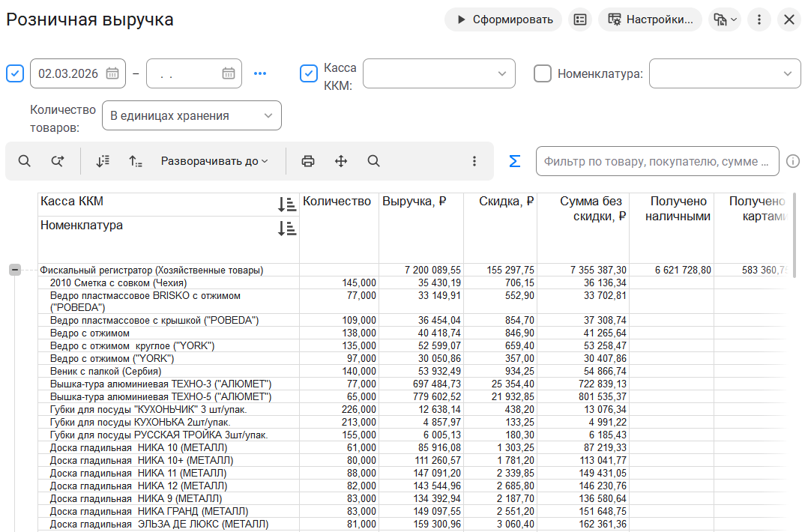Uncheck the period filter checkbox
The height and width of the screenshot is (532, 802).
coord(15,73)
